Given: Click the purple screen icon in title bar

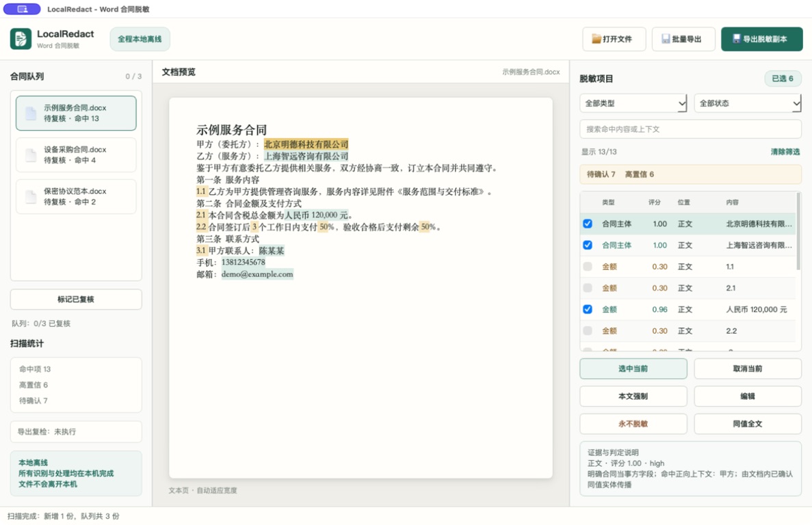Looking at the screenshot, I should coord(22,9).
